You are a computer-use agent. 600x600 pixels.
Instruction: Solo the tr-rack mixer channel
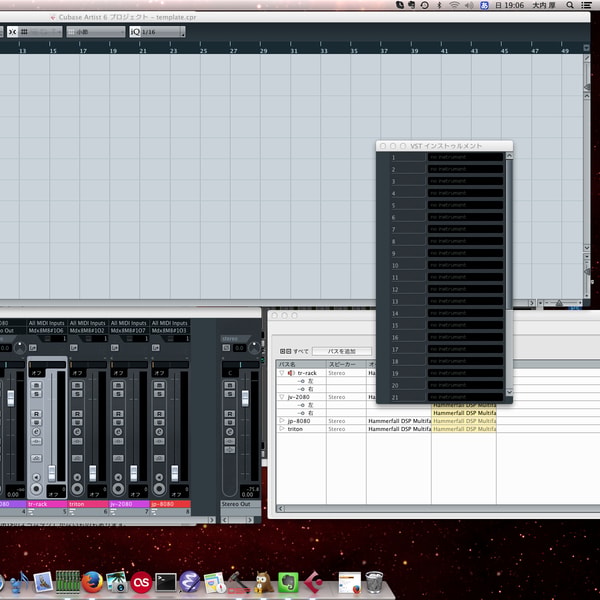click(36, 394)
